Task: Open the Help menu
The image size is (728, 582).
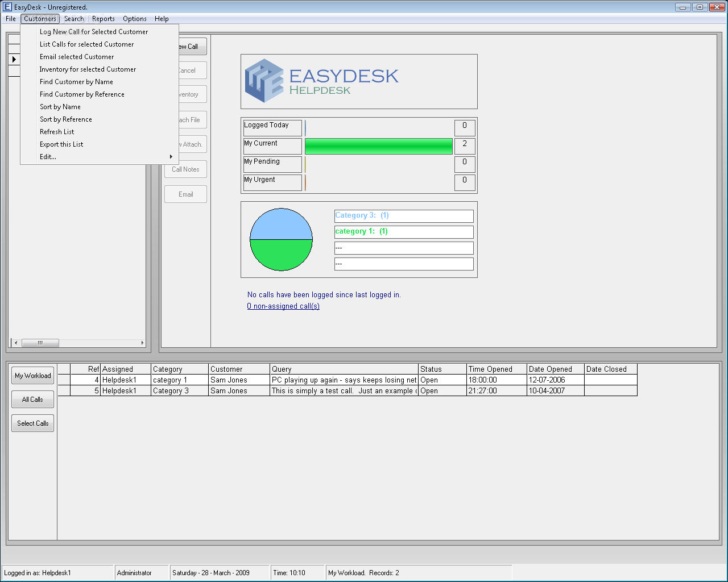Action: pos(162,19)
